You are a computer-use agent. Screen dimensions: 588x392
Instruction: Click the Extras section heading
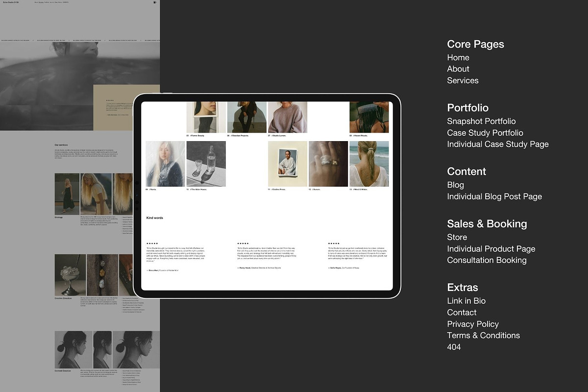(x=463, y=288)
